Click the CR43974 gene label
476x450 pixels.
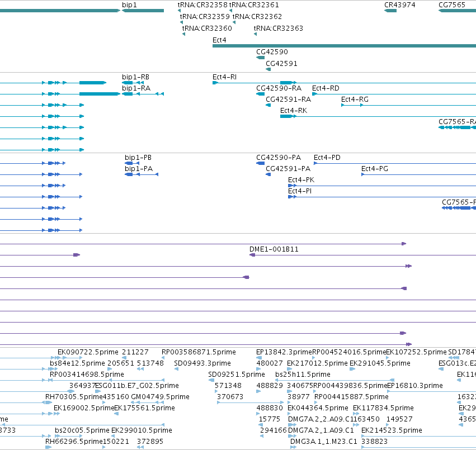(x=400, y=5)
